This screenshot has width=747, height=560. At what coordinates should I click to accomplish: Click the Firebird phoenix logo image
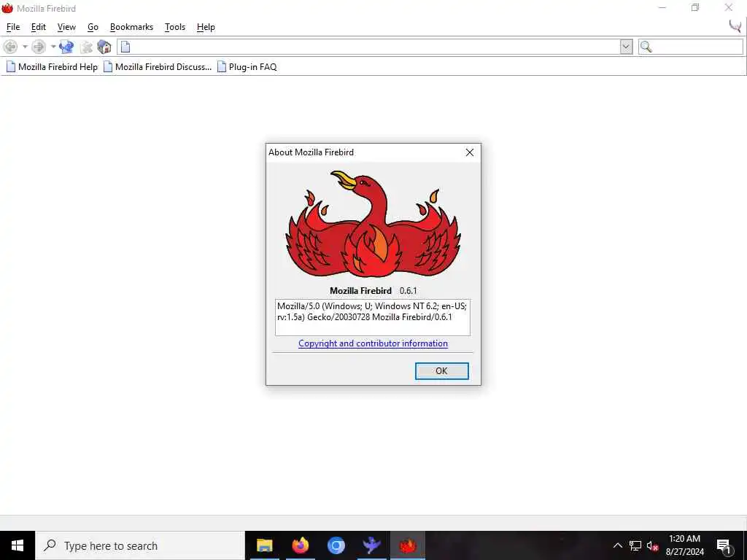[x=373, y=224]
